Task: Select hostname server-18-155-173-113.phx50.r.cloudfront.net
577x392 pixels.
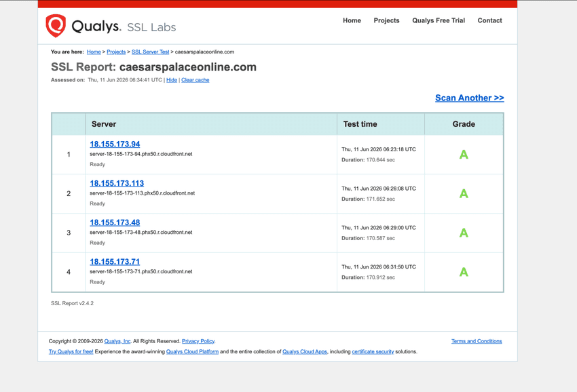Action: click(x=142, y=193)
